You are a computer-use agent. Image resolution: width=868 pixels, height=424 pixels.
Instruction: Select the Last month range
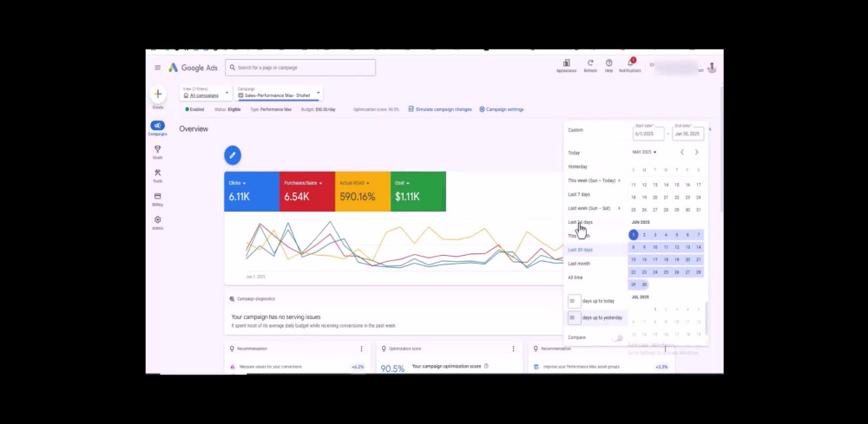pyautogui.click(x=579, y=264)
